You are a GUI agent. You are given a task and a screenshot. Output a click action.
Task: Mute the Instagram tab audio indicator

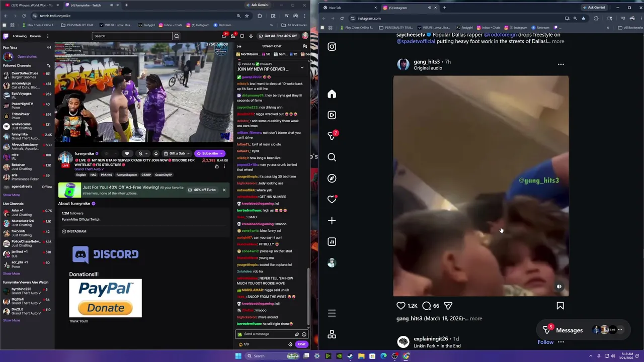[x=429, y=8]
